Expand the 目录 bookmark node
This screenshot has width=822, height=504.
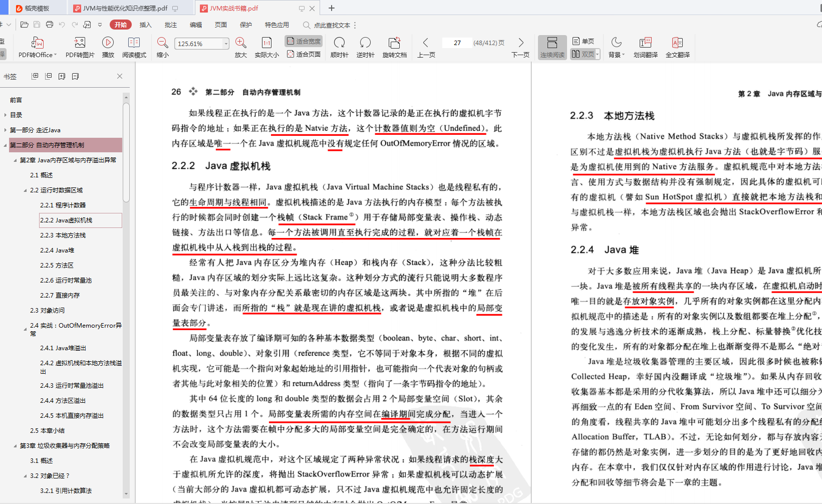coord(6,115)
